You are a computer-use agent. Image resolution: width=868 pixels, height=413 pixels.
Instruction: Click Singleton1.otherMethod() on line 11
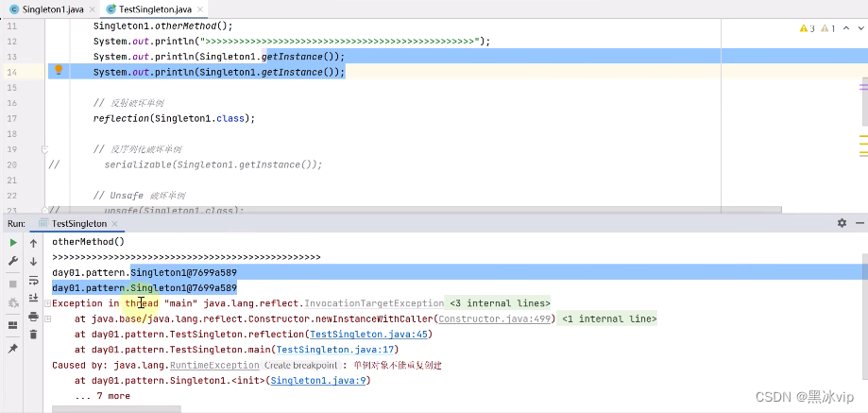[163, 26]
